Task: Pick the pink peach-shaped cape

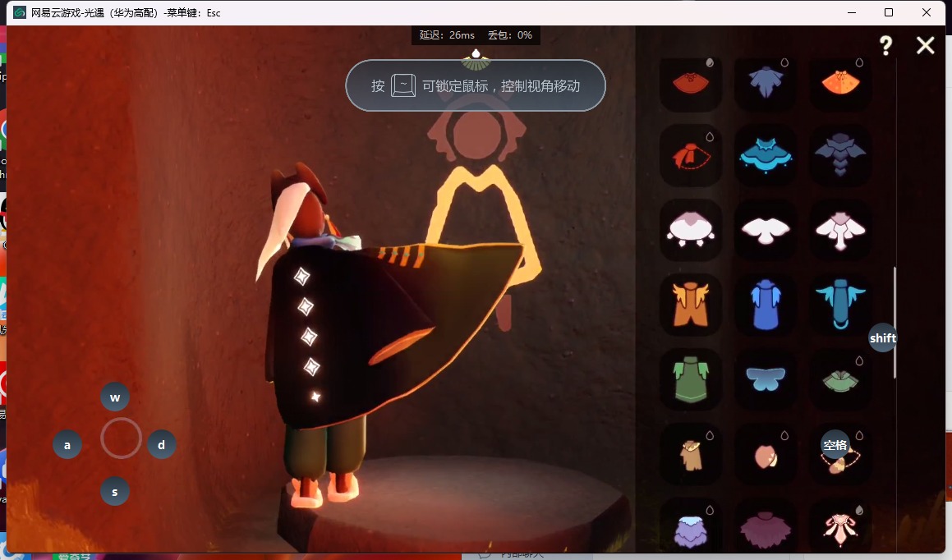Action: coord(766,457)
